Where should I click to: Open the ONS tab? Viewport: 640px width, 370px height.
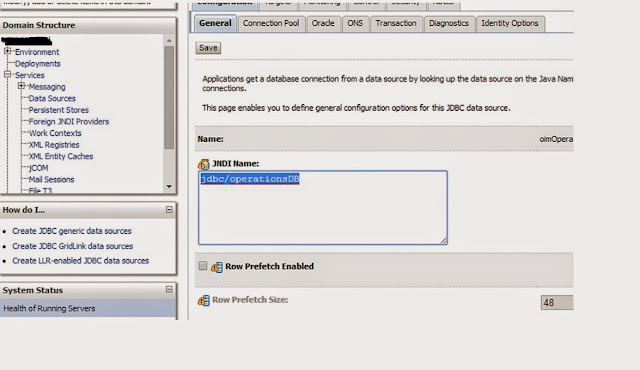point(355,23)
